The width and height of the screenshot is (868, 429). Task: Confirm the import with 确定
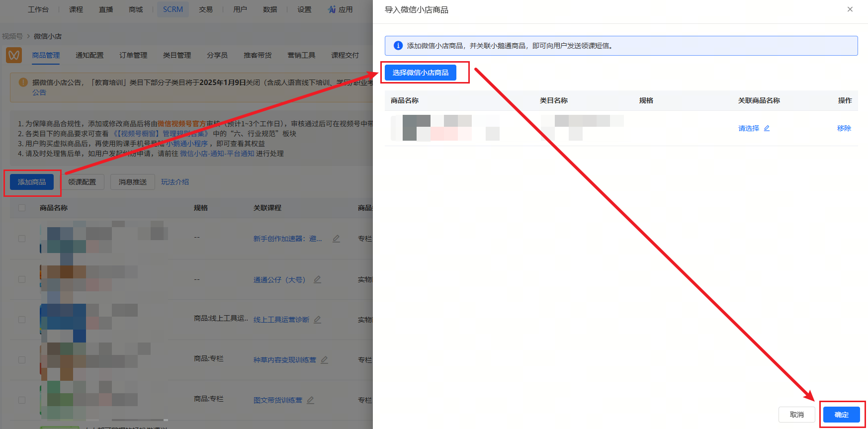coord(842,415)
